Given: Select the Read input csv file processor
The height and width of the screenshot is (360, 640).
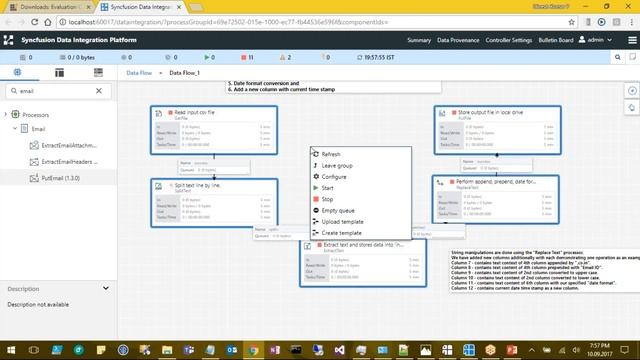Looking at the screenshot, I should coord(214,130).
